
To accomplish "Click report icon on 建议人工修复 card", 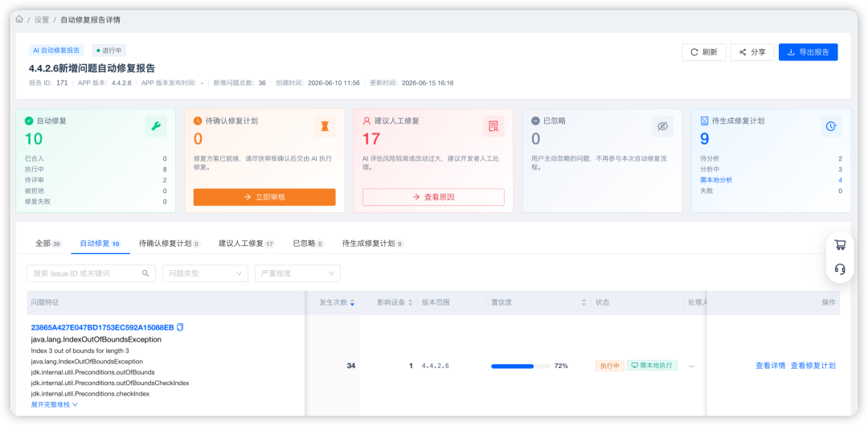I will coord(493,126).
